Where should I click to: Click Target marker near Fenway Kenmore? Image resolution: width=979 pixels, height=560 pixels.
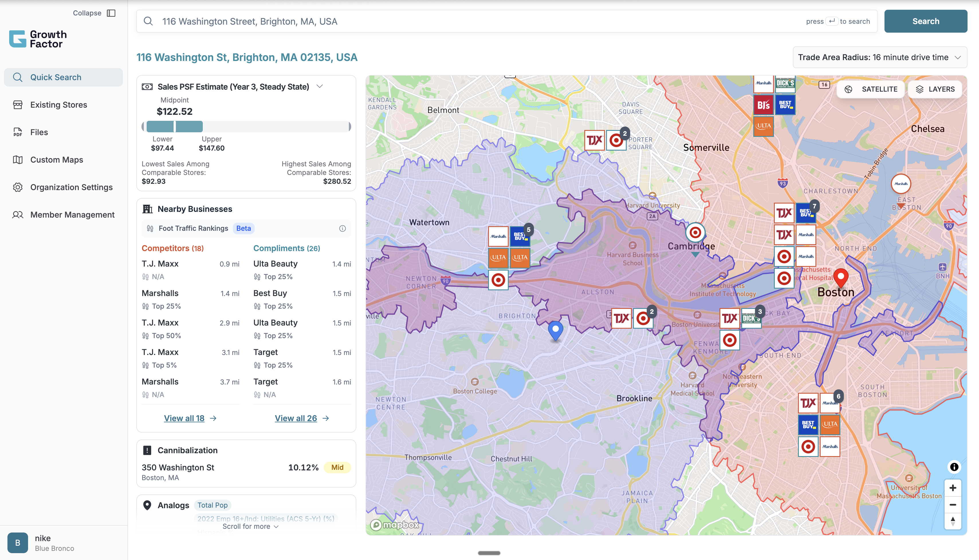729,340
